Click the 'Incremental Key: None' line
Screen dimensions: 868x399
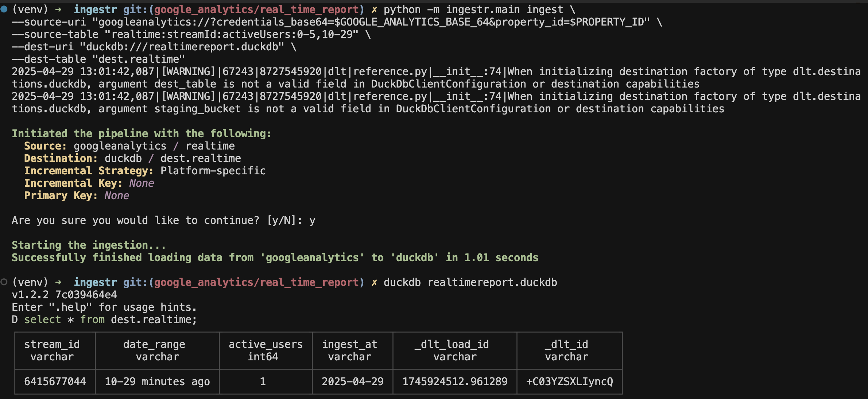tap(89, 183)
